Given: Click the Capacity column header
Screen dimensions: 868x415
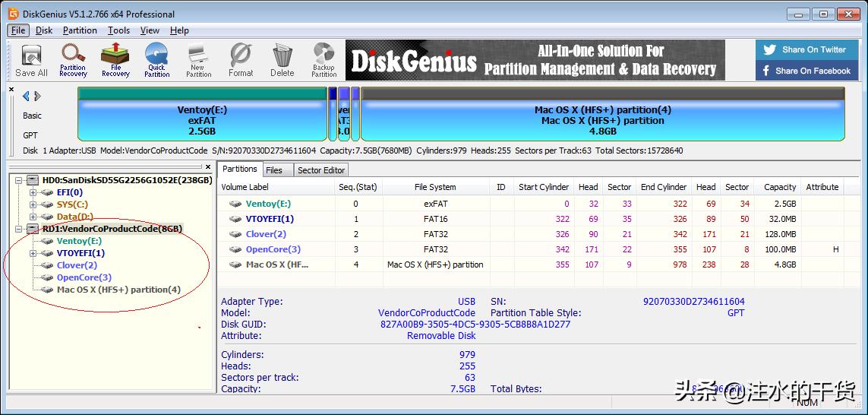Looking at the screenshot, I should (779, 187).
